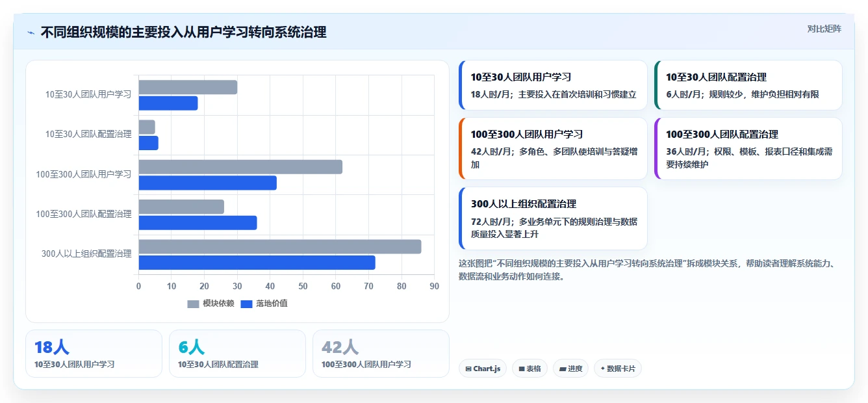Screen dimensions: 868x403
Task: Click the gray 模块依赖 legend color box
Action: pyautogui.click(x=193, y=304)
